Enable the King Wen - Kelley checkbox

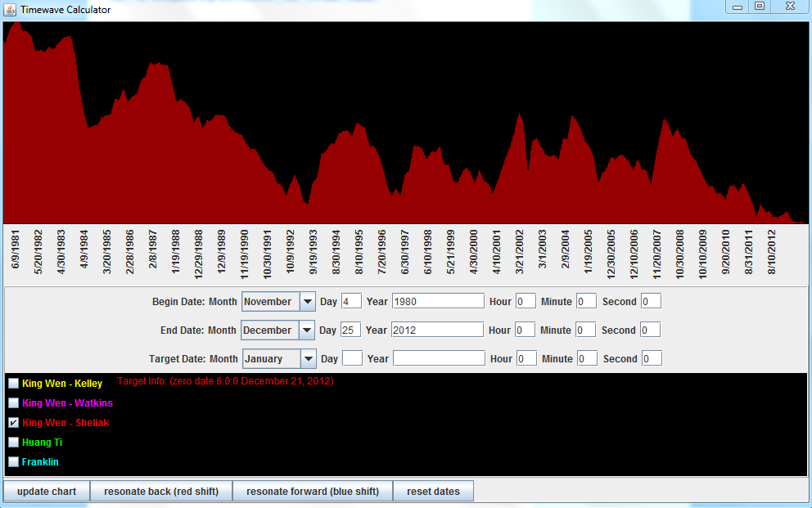(x=14, y=384)
